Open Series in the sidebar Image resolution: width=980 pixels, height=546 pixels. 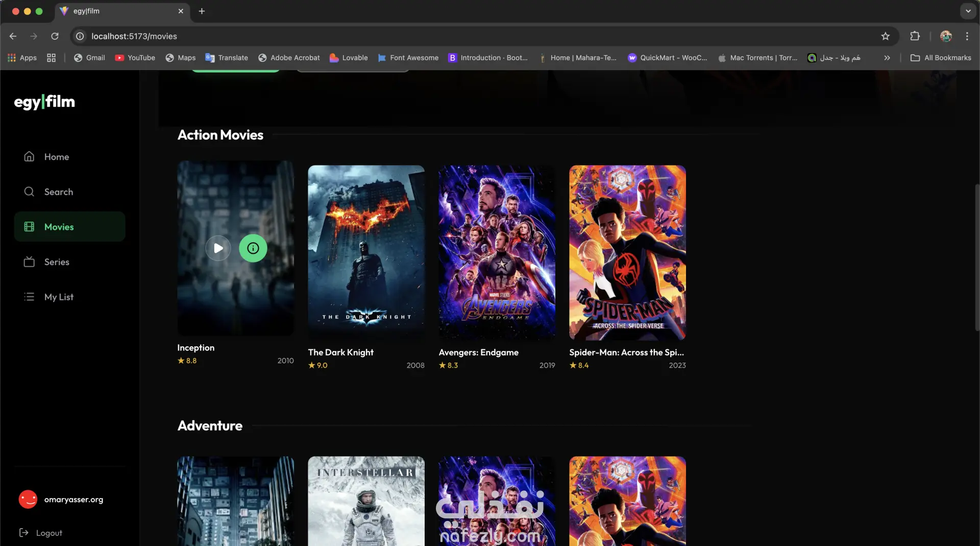tap(69, 262)
